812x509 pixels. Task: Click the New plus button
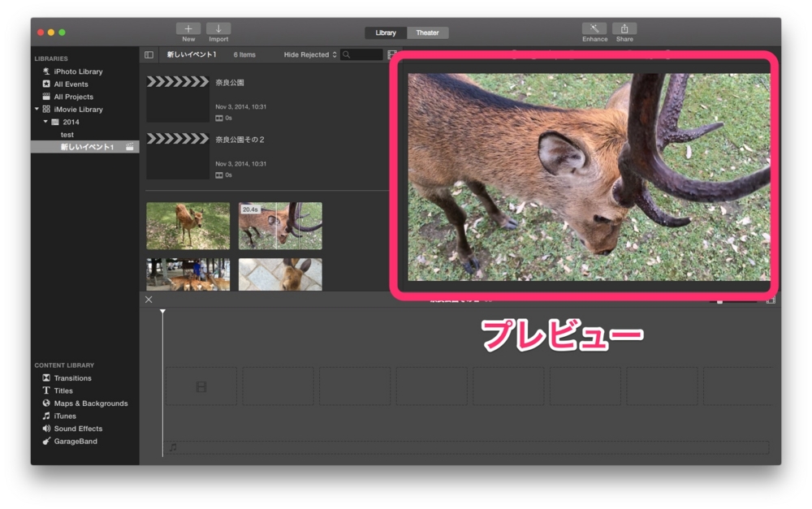(188, 29)
